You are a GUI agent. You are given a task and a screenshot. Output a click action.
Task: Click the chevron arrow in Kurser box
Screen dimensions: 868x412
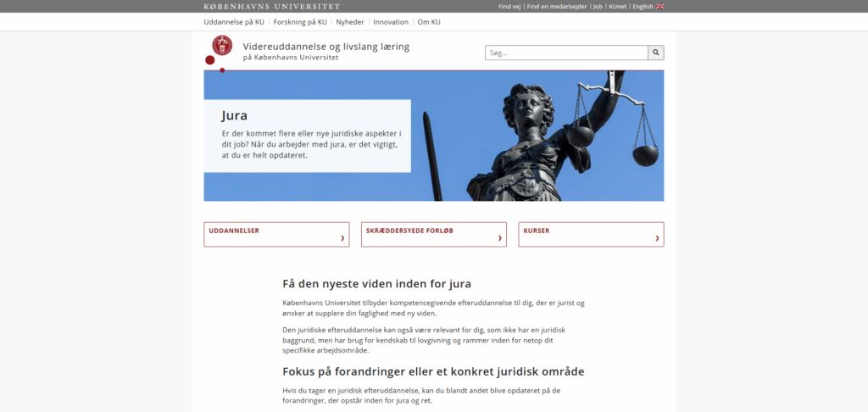click(x=657, y=238)
